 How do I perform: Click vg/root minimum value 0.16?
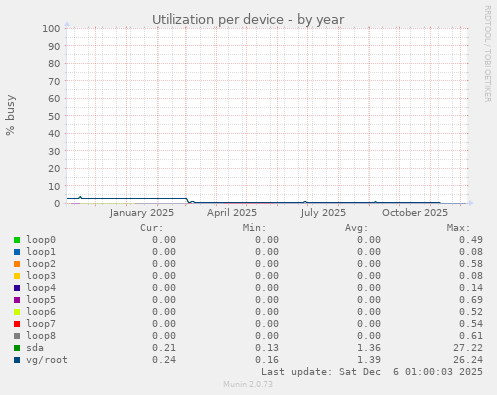pyautogui.click(x=267, y=360)
